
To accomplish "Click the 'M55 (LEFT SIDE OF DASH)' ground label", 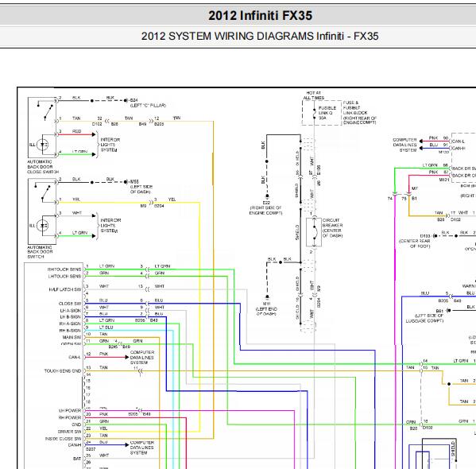I will 141,187.
